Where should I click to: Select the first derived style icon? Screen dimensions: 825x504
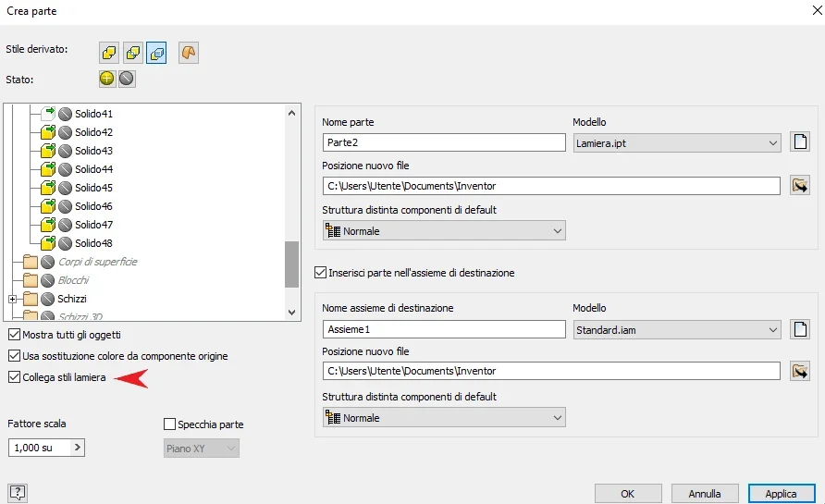click(x=109, y=53)
